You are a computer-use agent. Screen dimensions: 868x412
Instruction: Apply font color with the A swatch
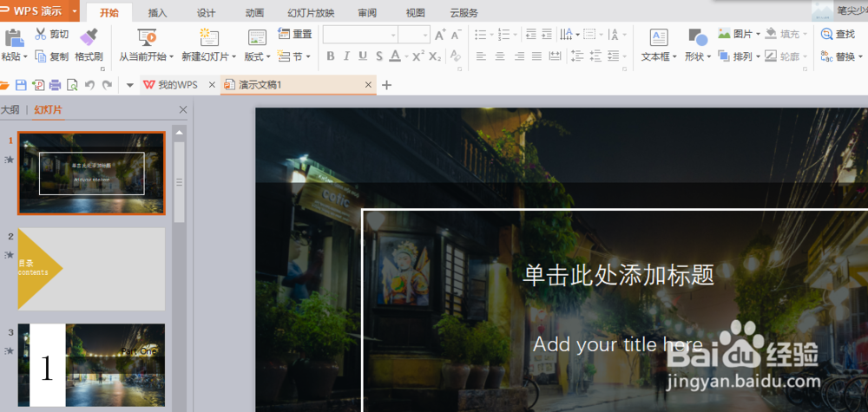[x=395, y=56]
